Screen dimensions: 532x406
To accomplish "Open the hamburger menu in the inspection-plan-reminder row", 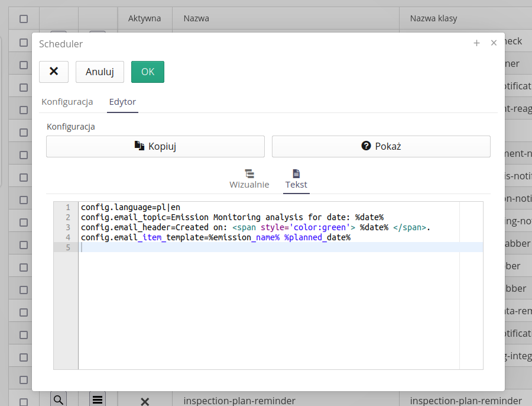I will (98, 400).
